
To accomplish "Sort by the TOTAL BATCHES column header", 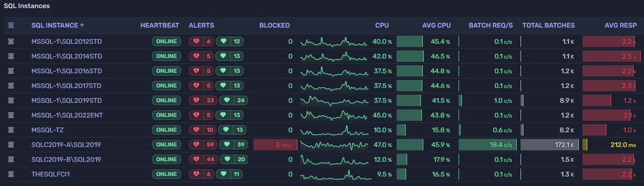I will [x=549, y=25].
